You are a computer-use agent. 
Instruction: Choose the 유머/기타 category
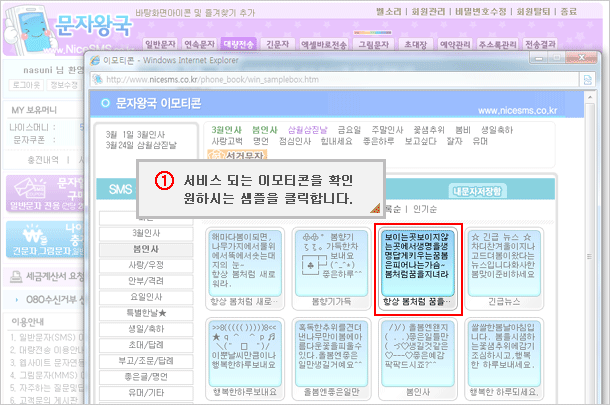146,393
